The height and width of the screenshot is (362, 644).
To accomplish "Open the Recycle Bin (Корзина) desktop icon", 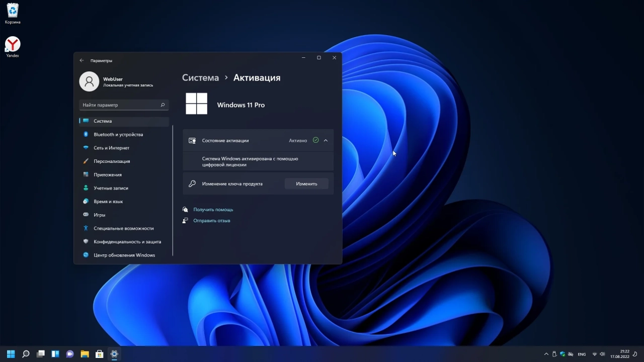I will (13, 14).
